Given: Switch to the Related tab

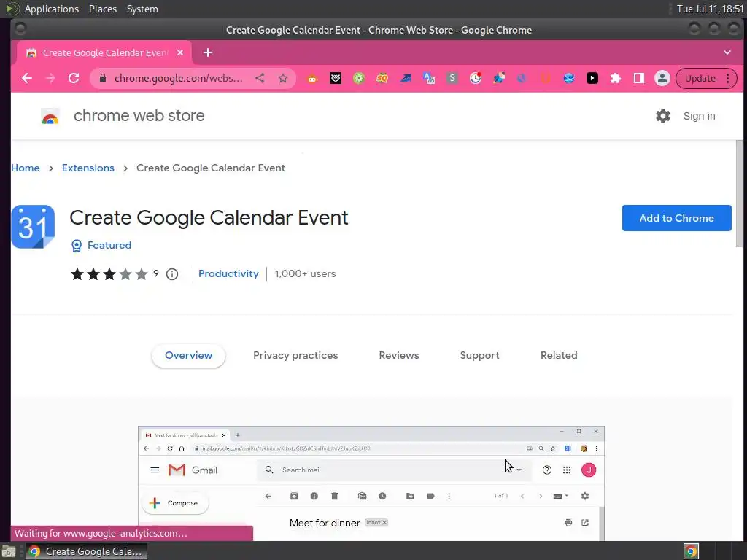Looking at the screenshot, I should (558, 355).
